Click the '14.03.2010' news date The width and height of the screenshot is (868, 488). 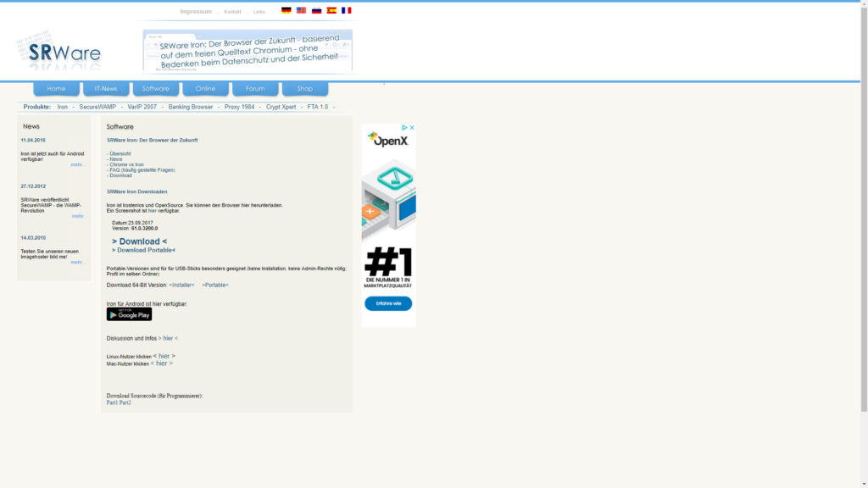[x=33, y=238]
